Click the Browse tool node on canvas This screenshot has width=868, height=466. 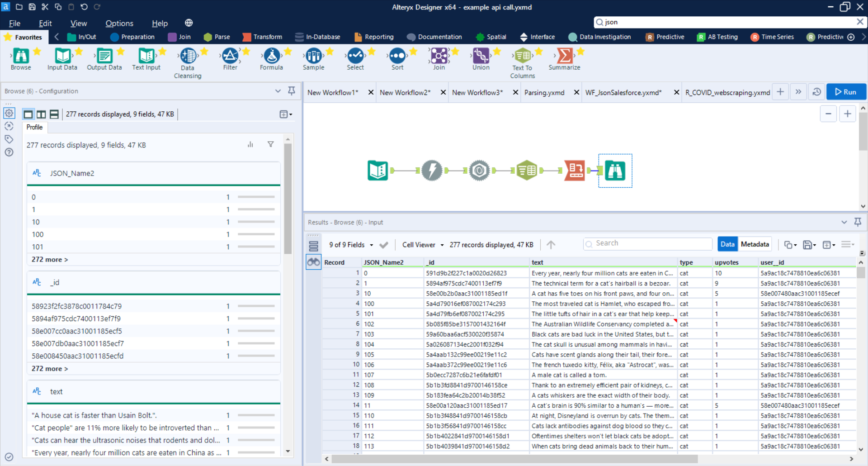click(x=615, y=171)
